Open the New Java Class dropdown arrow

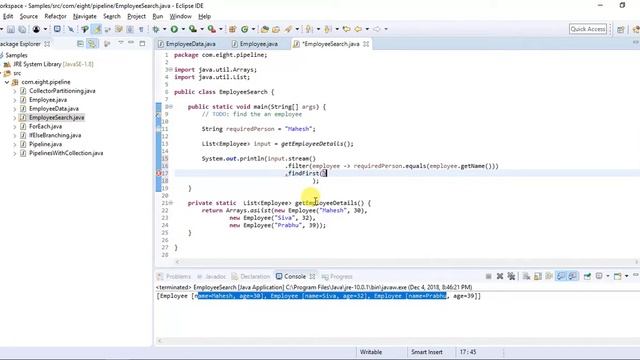(x=253, y=29)
